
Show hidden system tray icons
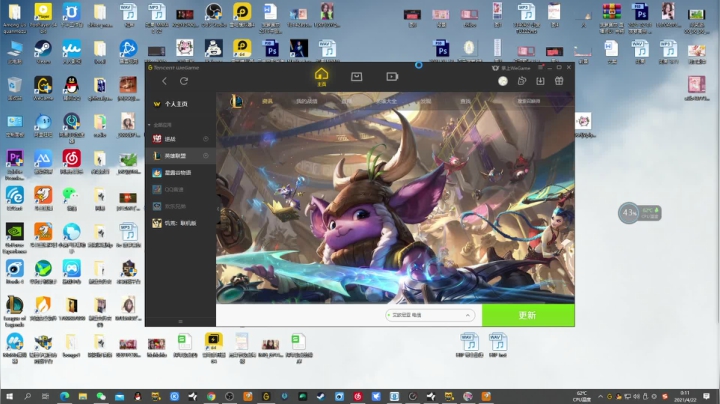(x=600, y=396)
